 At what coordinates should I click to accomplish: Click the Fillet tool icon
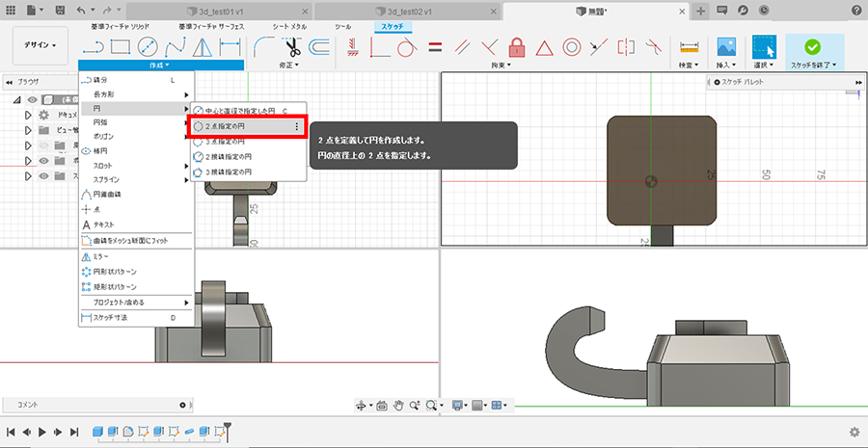(x=262, y=46)
